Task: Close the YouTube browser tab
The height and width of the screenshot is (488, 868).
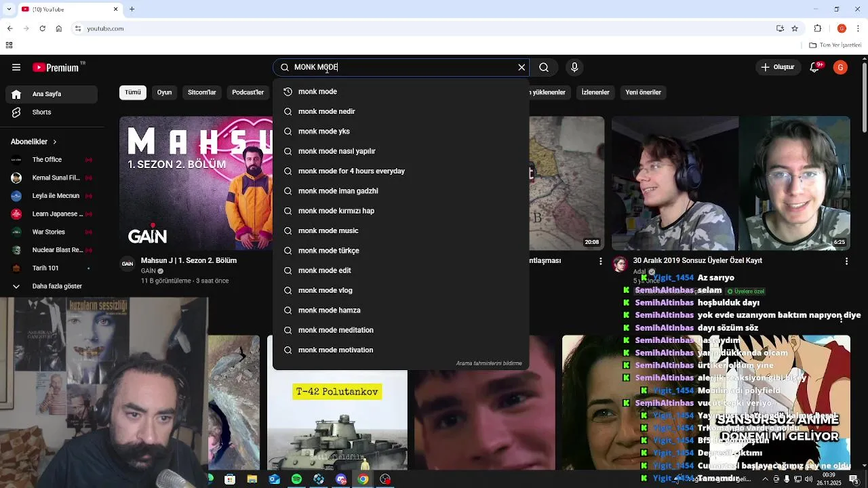Action: click(x=115, y=9)
